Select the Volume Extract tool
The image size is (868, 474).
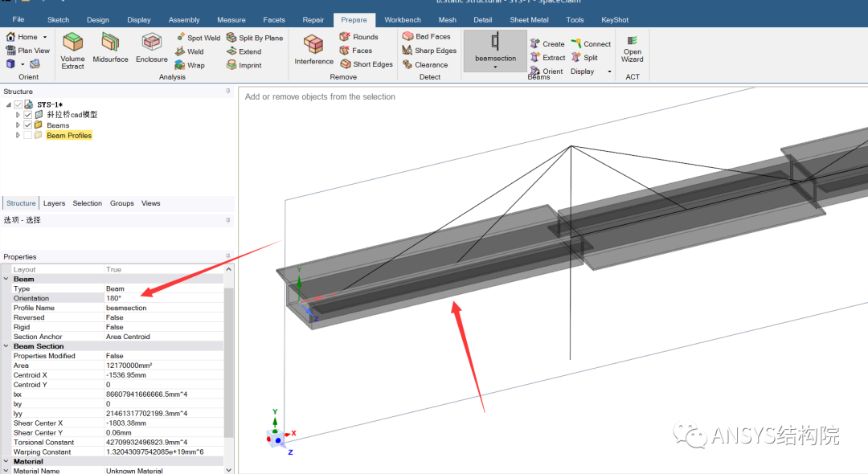pos(72,51)
